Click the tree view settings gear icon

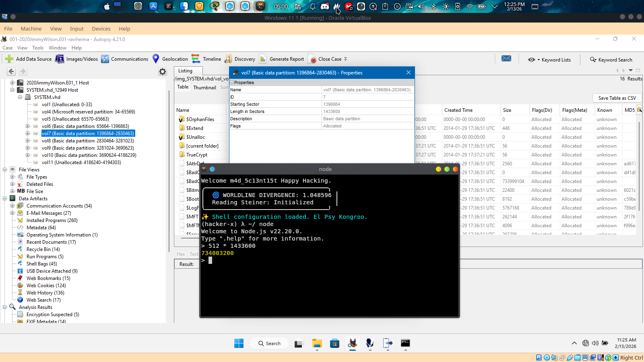tap(163, 72)
